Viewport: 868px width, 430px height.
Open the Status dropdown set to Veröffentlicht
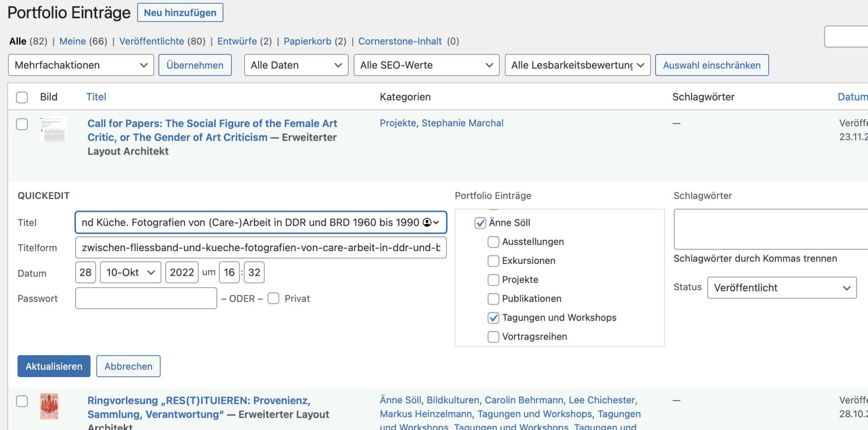pos(782,288)
